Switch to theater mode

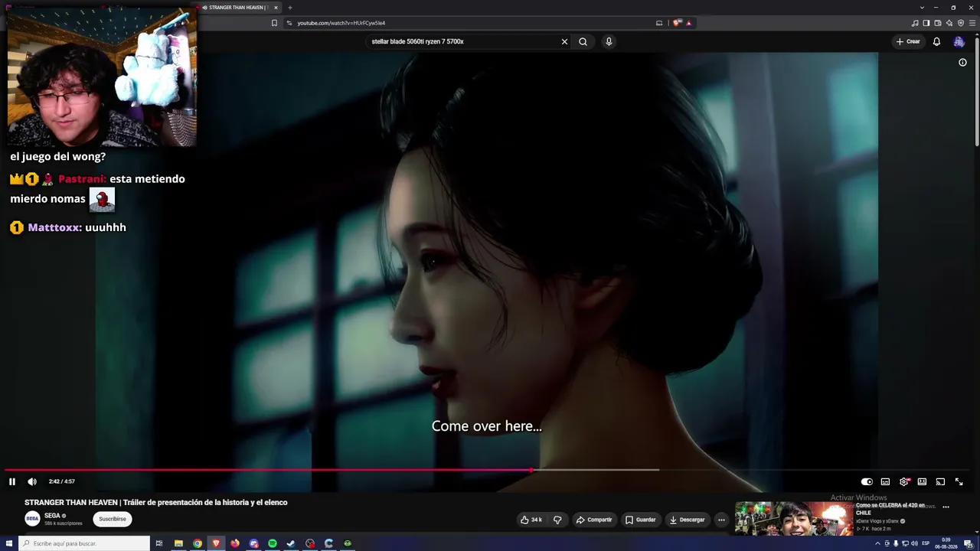(x=922, y=481)
